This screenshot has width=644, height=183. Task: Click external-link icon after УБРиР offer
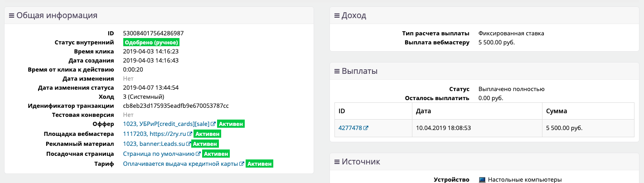(x=213, y=124)
